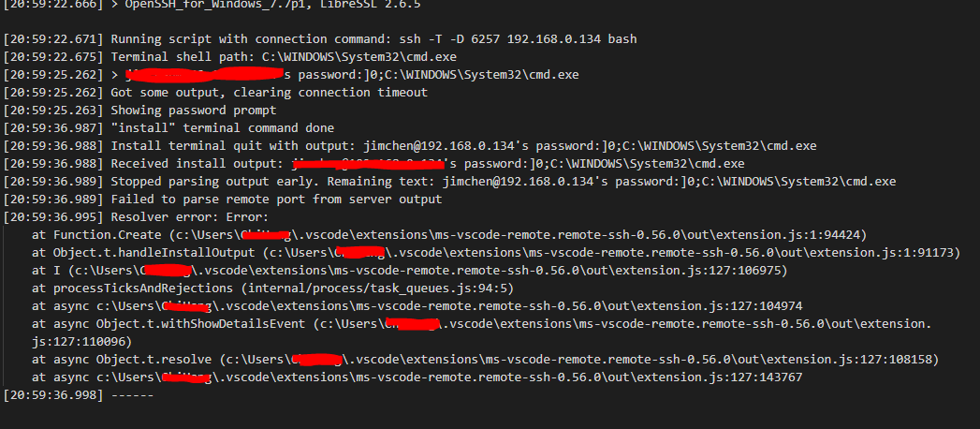Click "Got some output, clearing connection timeout" line

tap(269, 92)
